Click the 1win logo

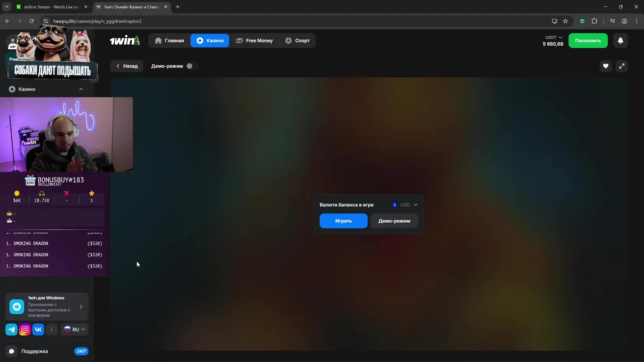[x=125, y=41]
